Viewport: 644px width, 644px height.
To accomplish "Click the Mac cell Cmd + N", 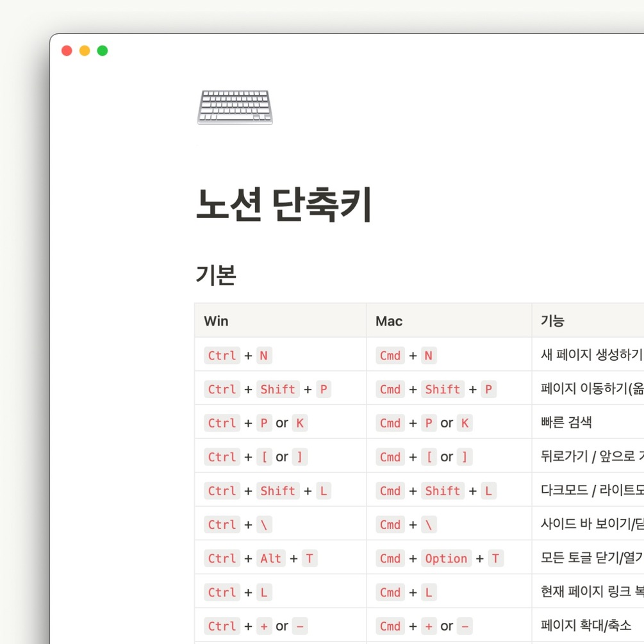I will pyautogui.click(x=449, y=355).
